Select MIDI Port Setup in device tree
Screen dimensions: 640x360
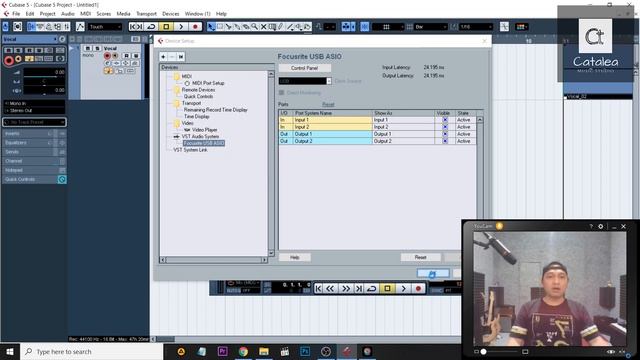208,83
